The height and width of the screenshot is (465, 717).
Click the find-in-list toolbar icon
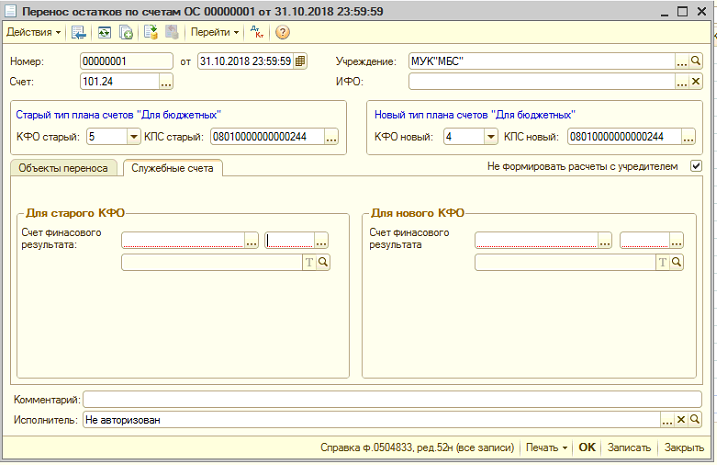click(79, 32)
